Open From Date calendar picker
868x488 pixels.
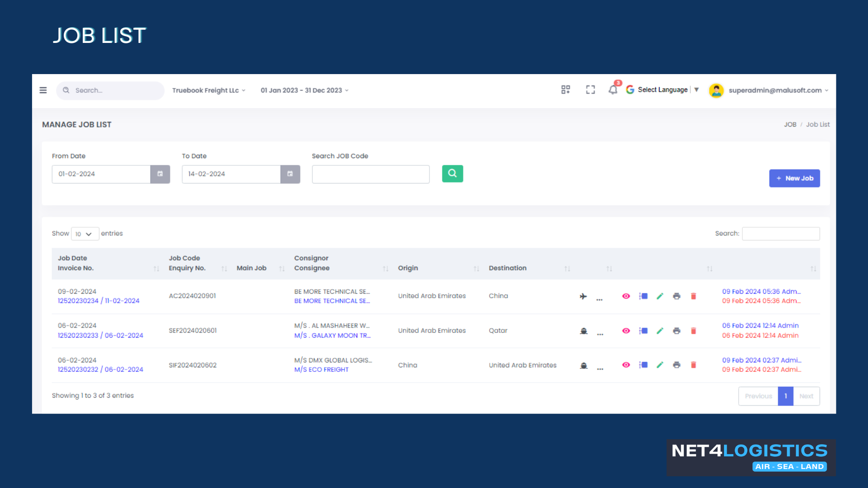[x=160, y=174]
